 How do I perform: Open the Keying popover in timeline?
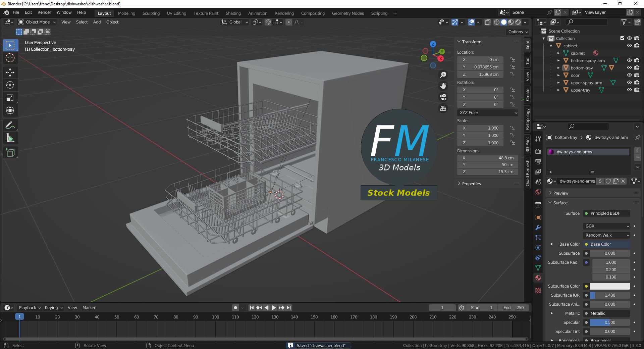pyautogui.click(x=54, y=308)
